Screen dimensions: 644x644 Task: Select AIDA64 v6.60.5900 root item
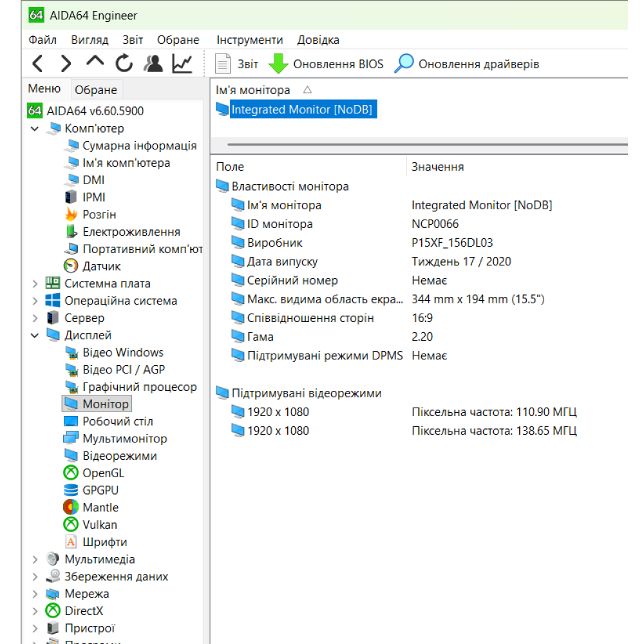coord(86,111)
